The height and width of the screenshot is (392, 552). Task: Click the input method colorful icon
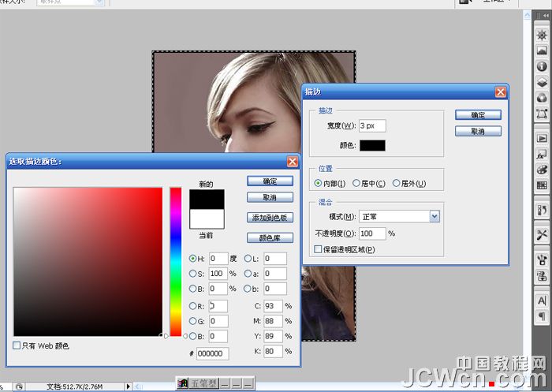[182, 383]
